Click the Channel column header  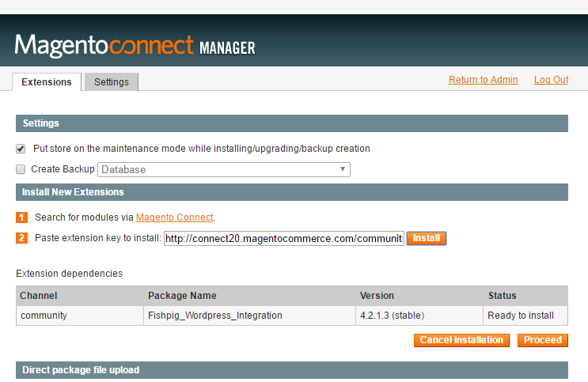tap(80, 296)
